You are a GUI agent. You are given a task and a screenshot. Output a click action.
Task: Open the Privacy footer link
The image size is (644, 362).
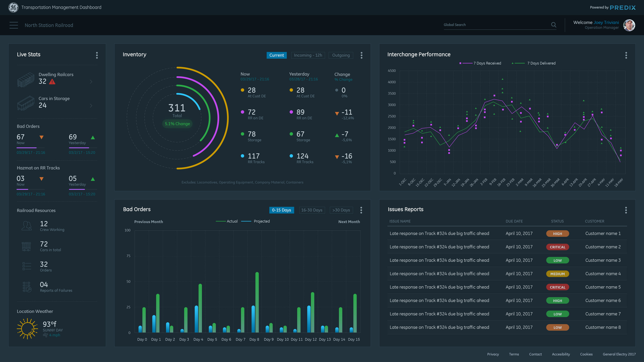[493, 354]
